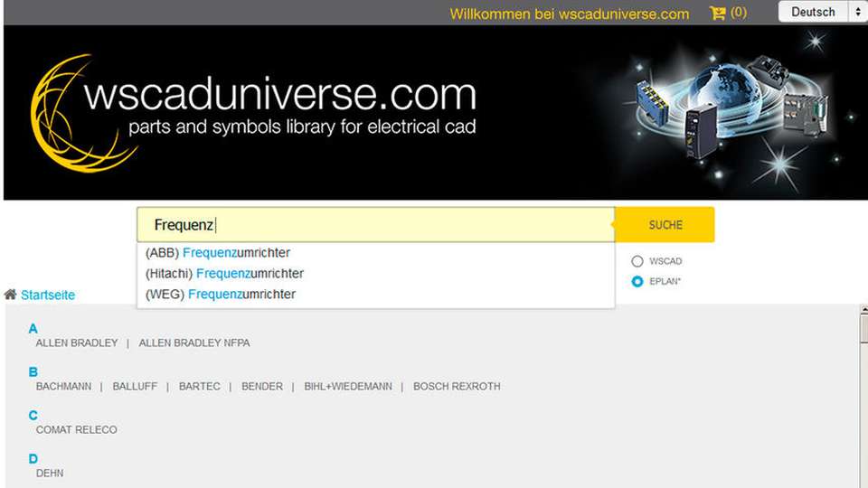Click the letter B section heading

point(33,371)
